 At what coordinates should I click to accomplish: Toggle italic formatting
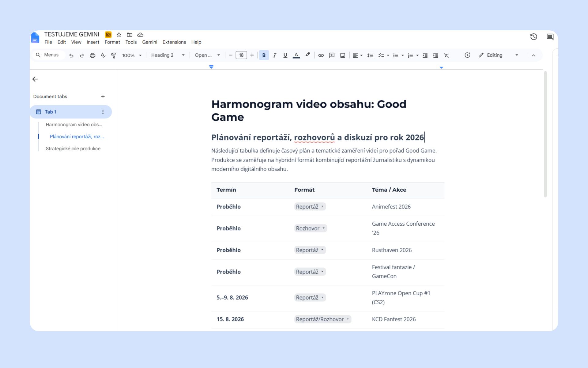pyautogui.click(x=275, y=55)
